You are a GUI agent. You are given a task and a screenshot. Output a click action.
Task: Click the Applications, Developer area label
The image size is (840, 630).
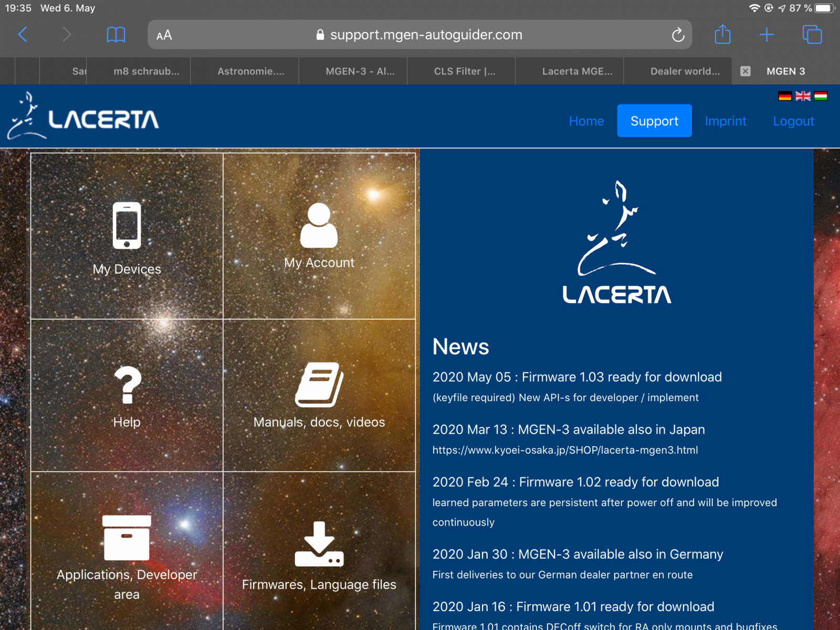[x=127, y=584]
